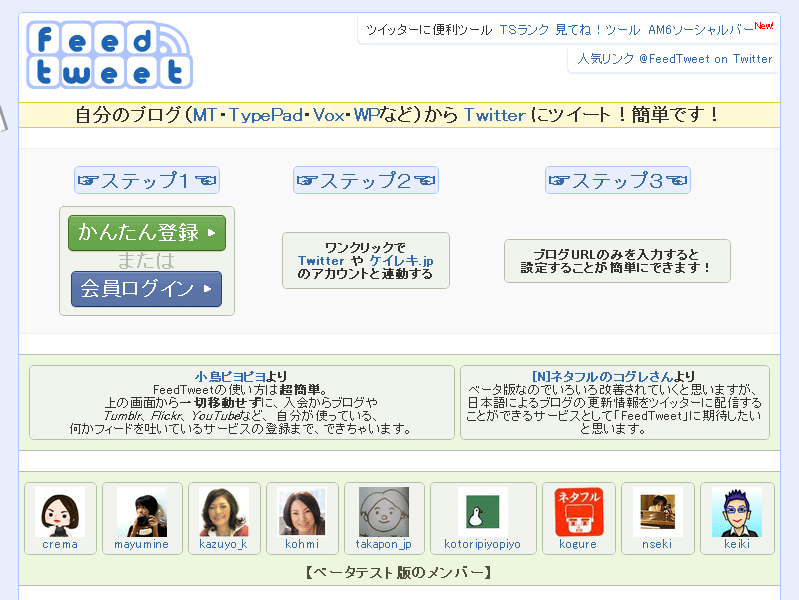Open mayumine username link
The width and height of the screenshot is (799, 600).
(x=142, y=544)
